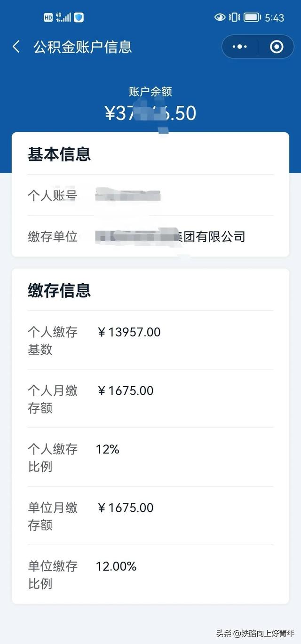Tap the 基本信息 section heading
Viewport: 301px width, 644px height.
click(x=59, y=154)
